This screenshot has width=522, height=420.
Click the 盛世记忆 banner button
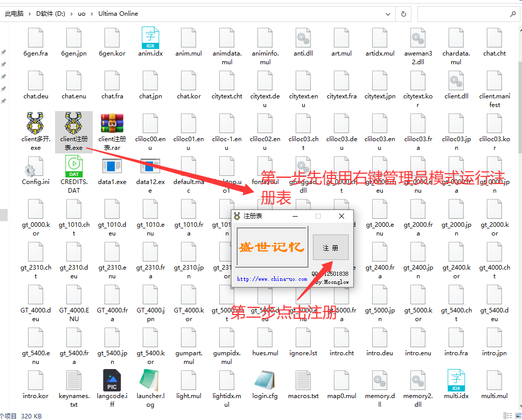coord(272,247)
